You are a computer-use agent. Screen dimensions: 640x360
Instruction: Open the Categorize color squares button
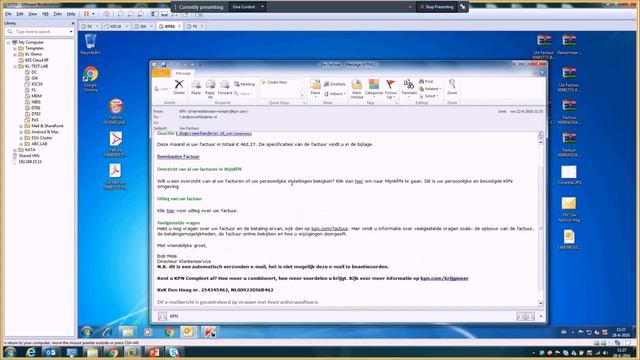373,87
